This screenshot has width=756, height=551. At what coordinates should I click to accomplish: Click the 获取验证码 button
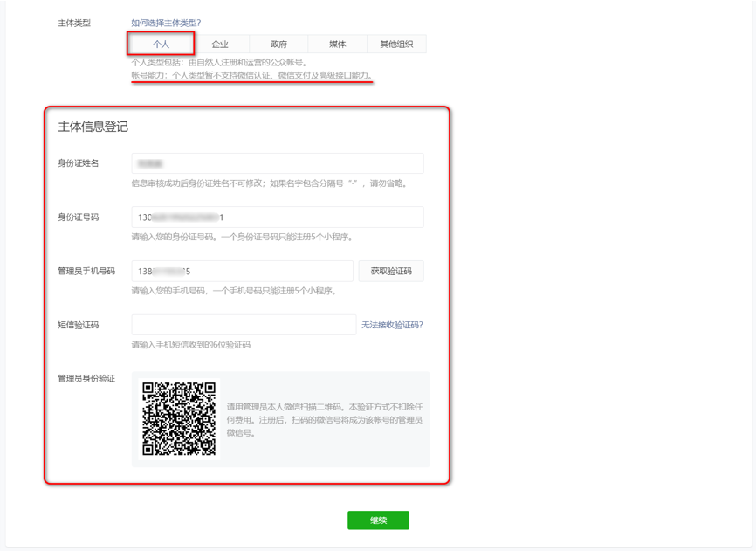point(391,271)
